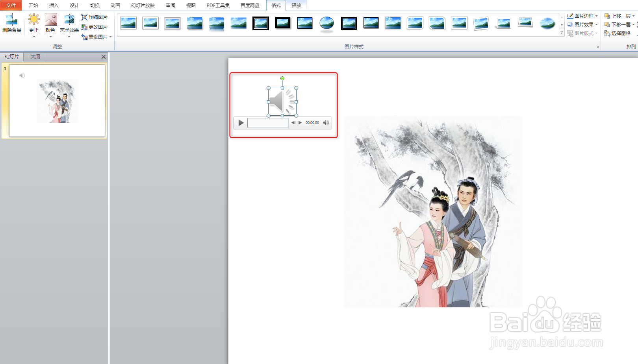The width and height of the screenshot is (638, 364).
Task: Apply the eighth black frame picture style
Action: pyautogui.click(x=283, y=23)
